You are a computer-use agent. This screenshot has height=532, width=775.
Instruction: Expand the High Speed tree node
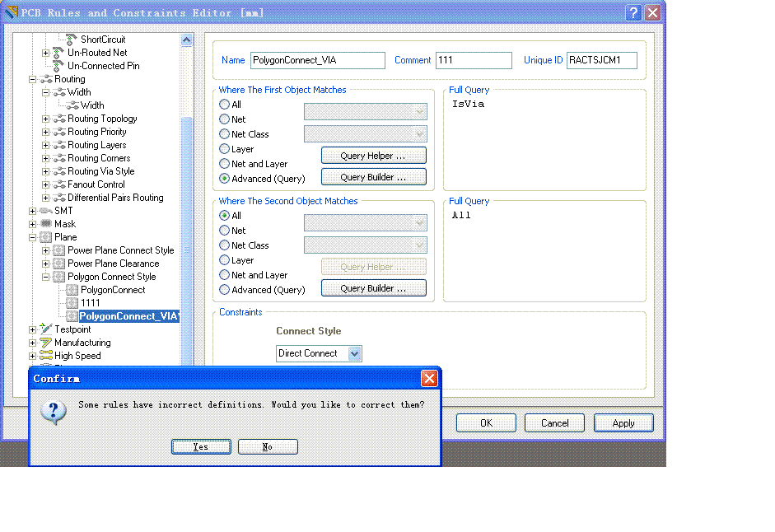33,356
